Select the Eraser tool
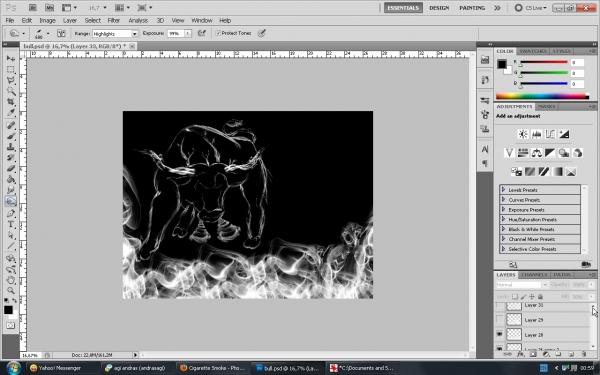The height and width of the screenshot is (375, 600). (x=11, y=168)
